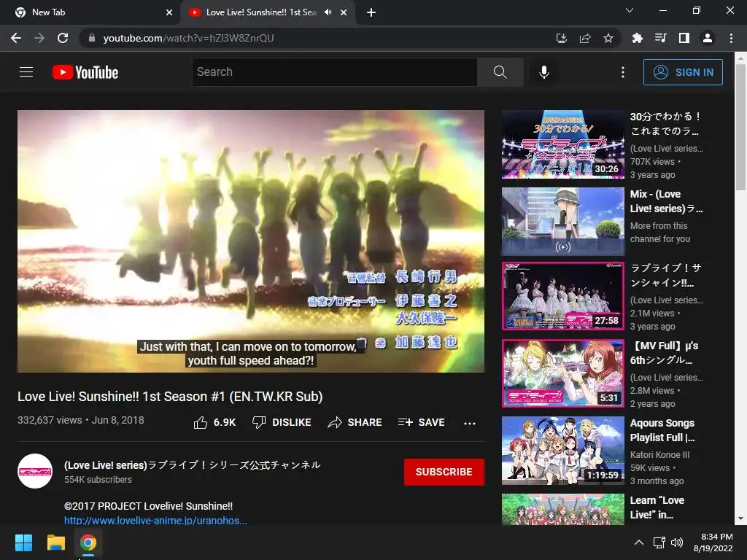Viewport: 747px width, 560px height.
Task: Share this video
Action: tap(355, 422)
